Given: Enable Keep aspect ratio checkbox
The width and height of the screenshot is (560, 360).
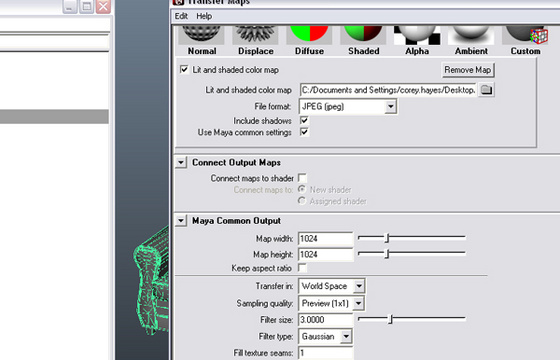Looking at the screenshot, I should (x=302, y=268).
